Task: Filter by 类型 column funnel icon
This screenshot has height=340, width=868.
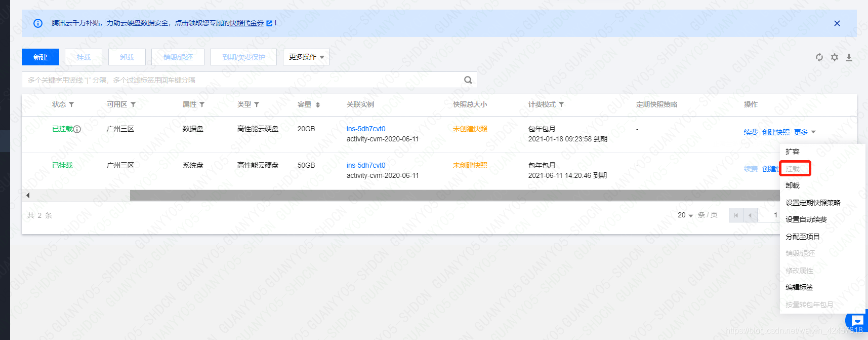Action: 257,104
